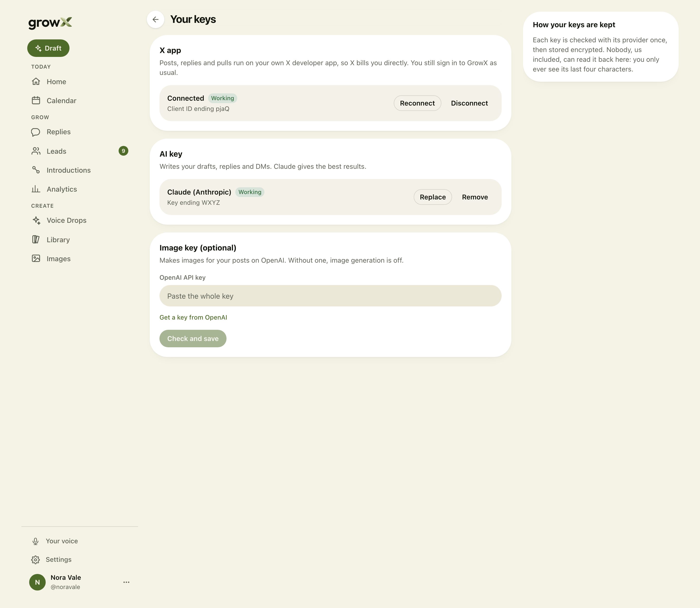Screen dimensions: 700x608
Task: Focus the OpenAI API key field
Action: pyautogui.click(x=330, y=296)
